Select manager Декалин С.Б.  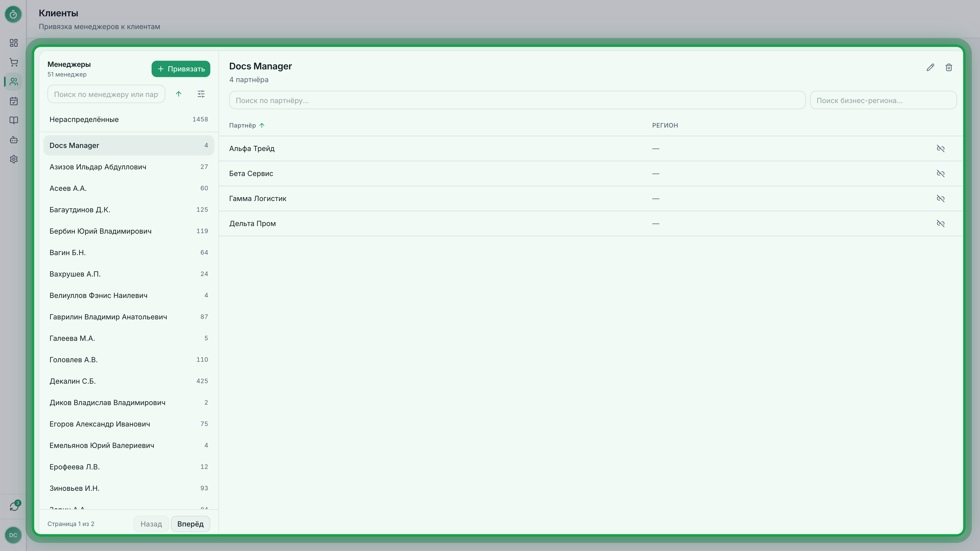[x=129, y=381]
